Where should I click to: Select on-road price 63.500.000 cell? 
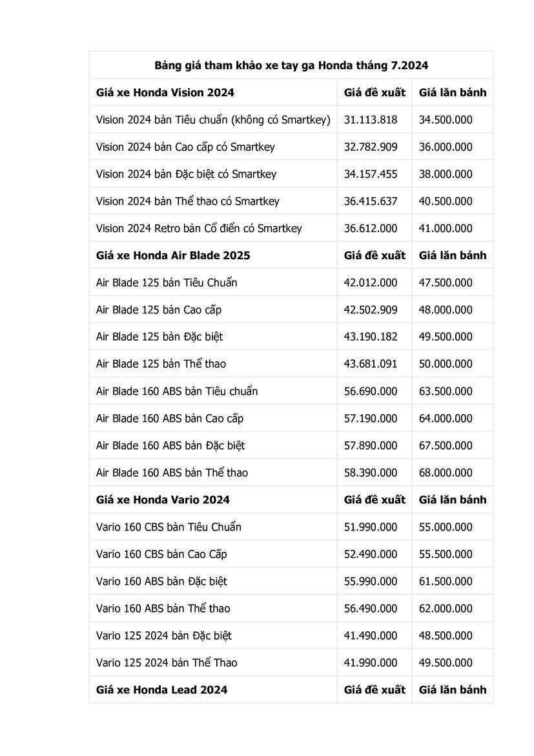point(446,391)
